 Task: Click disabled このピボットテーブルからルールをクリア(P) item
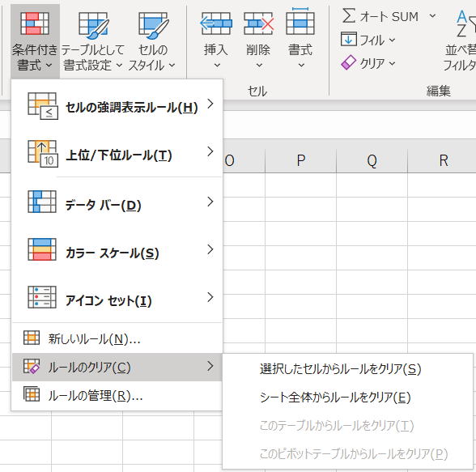pos(348,453)
